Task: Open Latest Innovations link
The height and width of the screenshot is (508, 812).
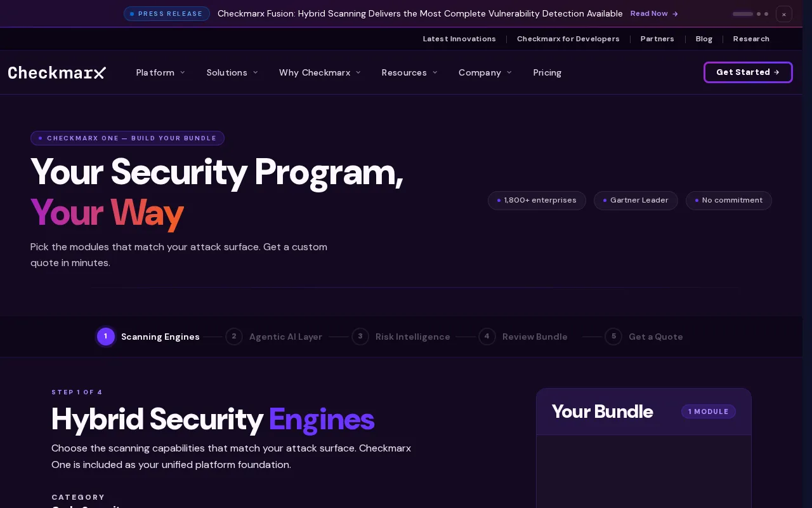Action: [459, 39]
